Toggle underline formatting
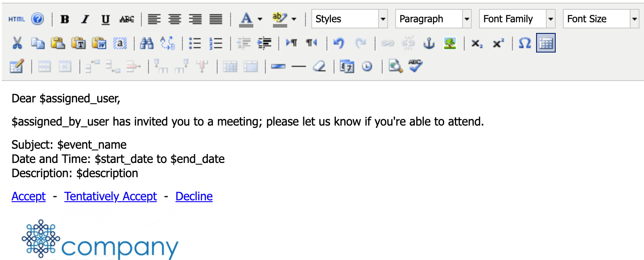The height and width of the screenshot is (260, 644). click(106, 19)
